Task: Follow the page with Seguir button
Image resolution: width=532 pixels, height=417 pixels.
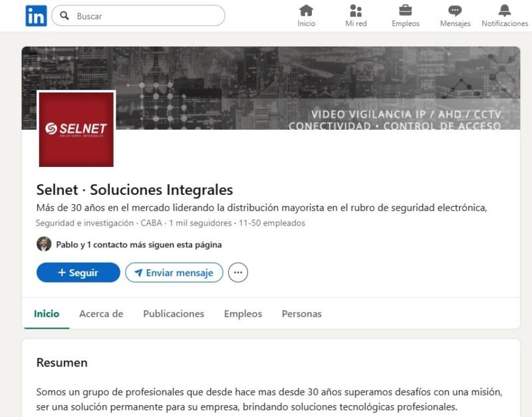Action: 78,273
